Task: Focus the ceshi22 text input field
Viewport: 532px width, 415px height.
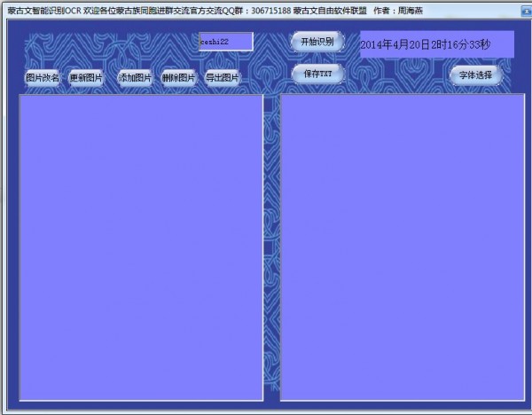Action: click(225, 42)
